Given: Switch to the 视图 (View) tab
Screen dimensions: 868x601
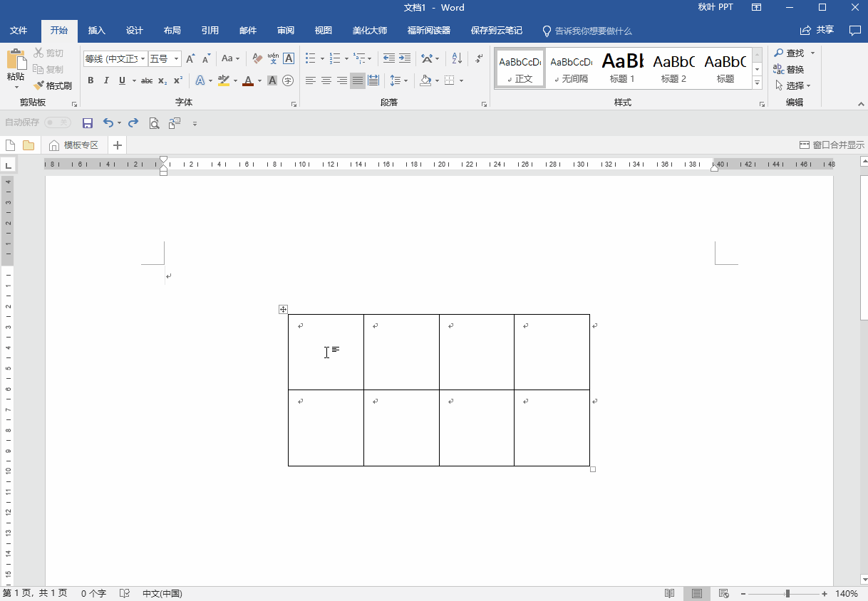Looking at the screenshot, I should click(x=324, y=31).
